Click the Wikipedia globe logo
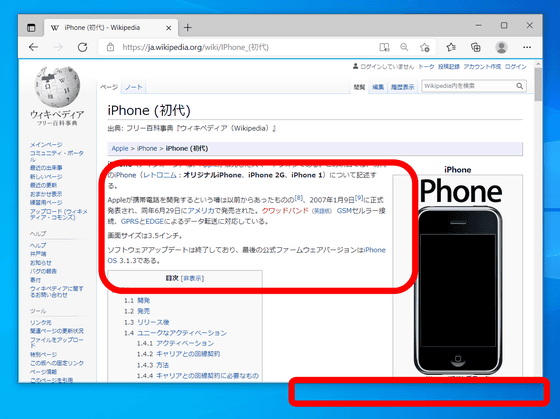Viewport: 560px width, 419px height. tap(57, 86)
